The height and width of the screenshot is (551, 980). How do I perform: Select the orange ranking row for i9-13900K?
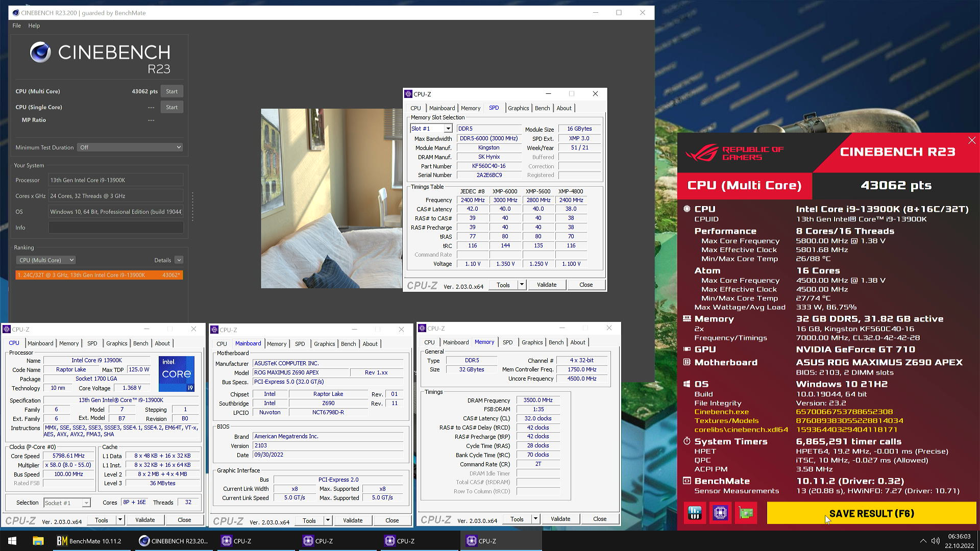[99, 275]
